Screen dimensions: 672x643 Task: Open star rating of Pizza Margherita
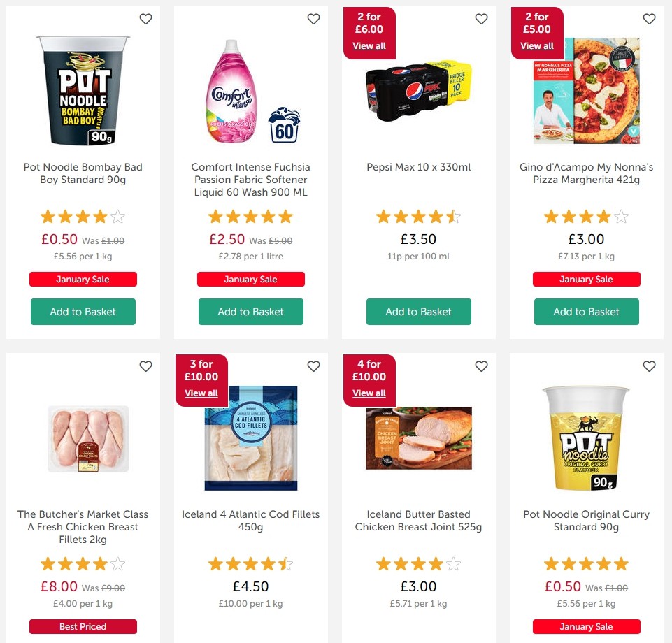[586, 217]
